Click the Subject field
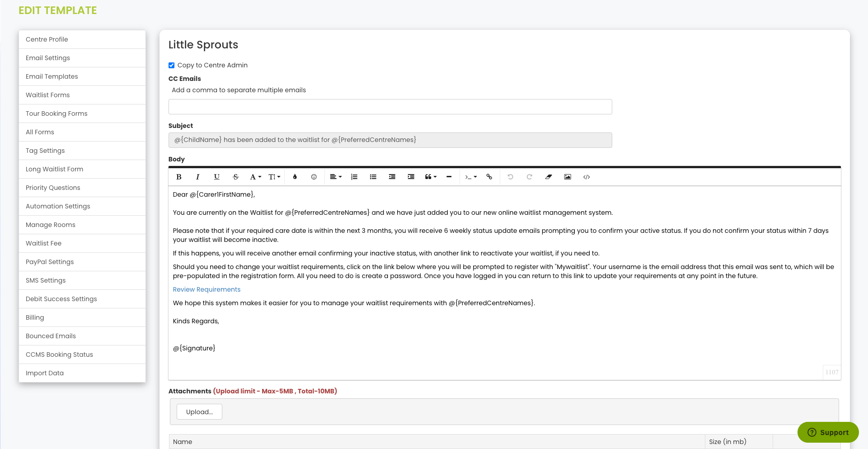868x449 pixels. click(x=390, y=140)
